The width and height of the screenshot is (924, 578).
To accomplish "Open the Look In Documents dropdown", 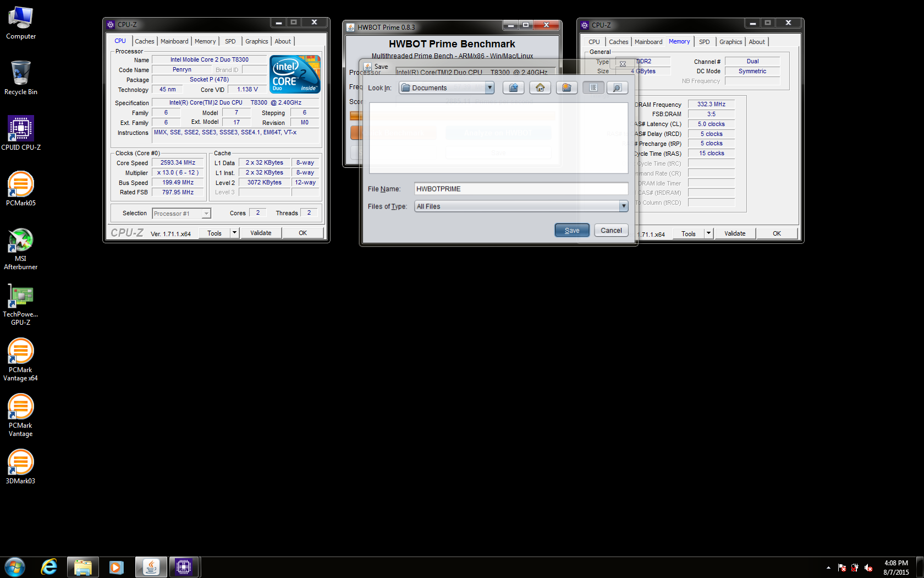I will [490, 88].
